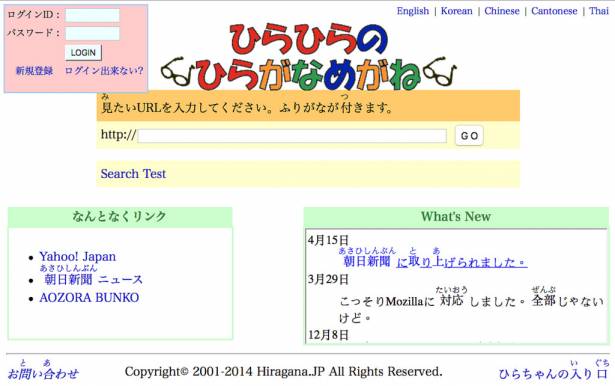This screenshot has height=386, width=615.
Task: Choose the Thai language link
Action: tap(599, 11)
